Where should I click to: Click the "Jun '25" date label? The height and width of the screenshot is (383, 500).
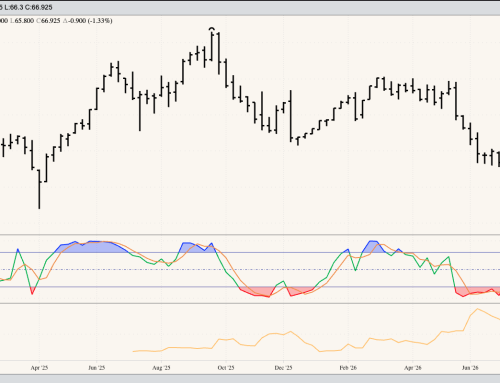[x=97, y=368]
